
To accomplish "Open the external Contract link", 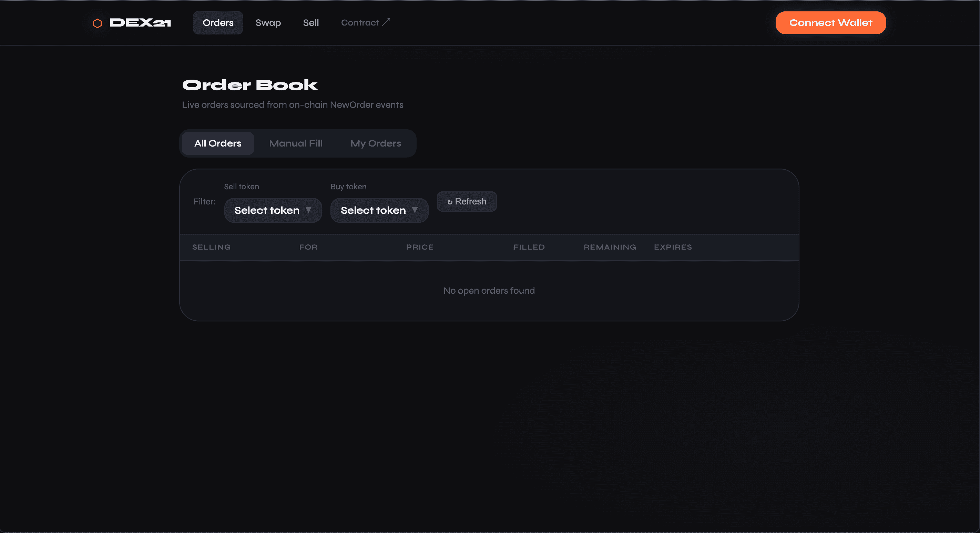I will pos(365,23).
